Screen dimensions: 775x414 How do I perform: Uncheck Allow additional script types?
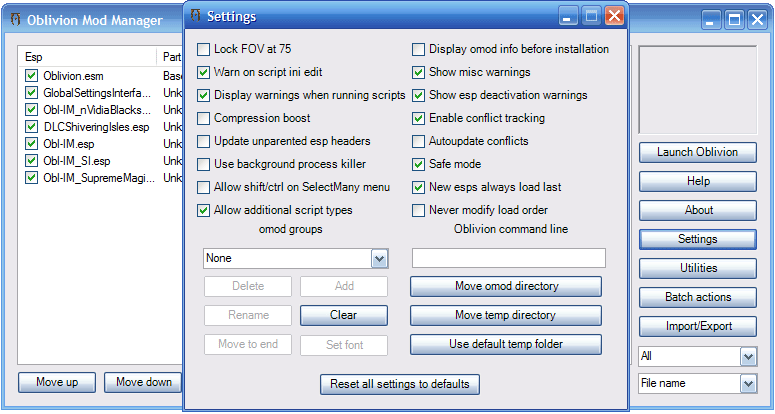click(x=203, y=210)
